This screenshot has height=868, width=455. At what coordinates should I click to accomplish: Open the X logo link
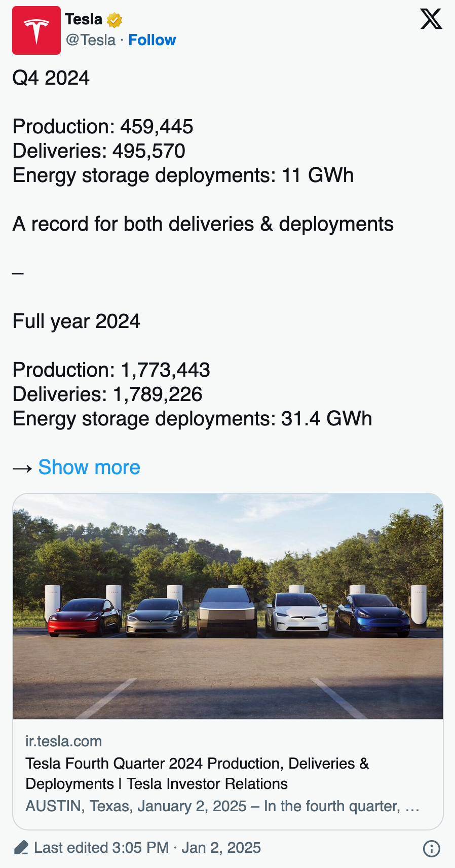[x=431, y=19]
